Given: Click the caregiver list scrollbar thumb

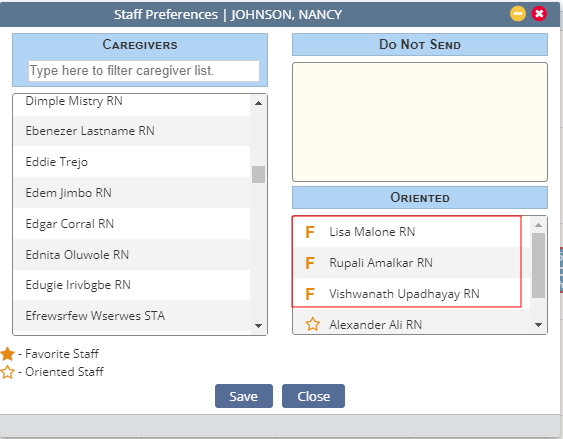Looking at the screenshot, I should 258,174.
